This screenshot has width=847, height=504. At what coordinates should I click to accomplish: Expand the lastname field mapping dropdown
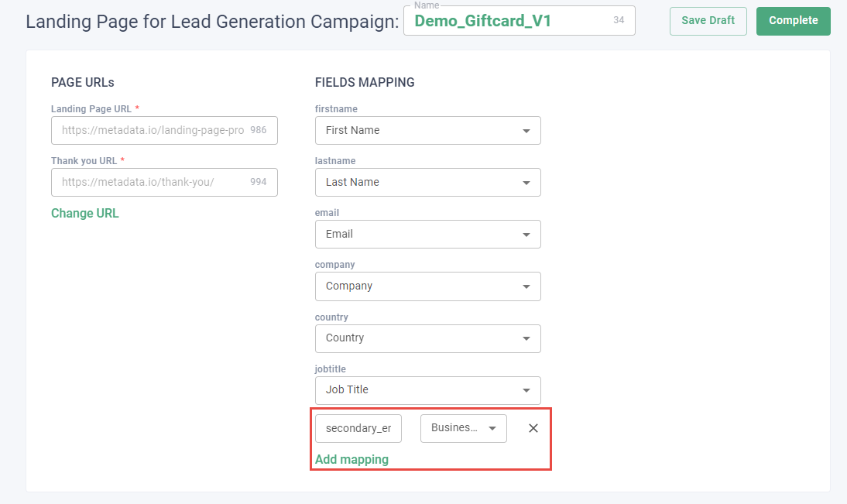(418, 183)
